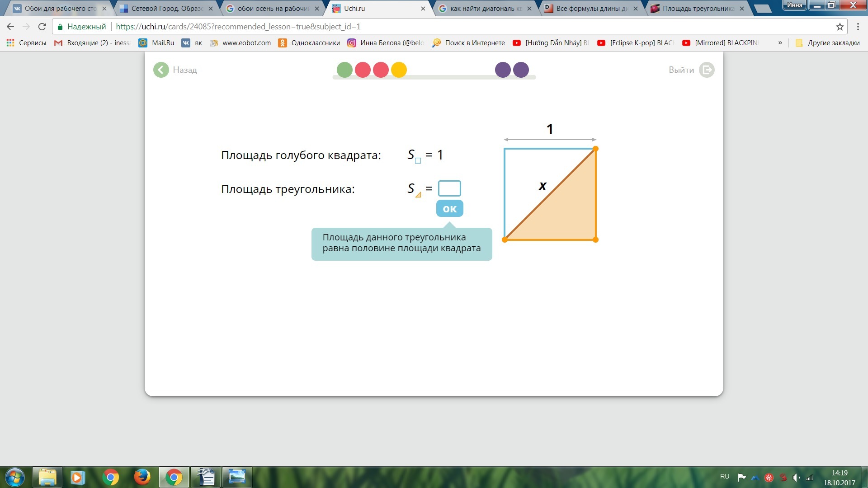Open the Сервисы apps grid icon
Image resolution: width=868 pixels, height=488 pixels.
10,43
